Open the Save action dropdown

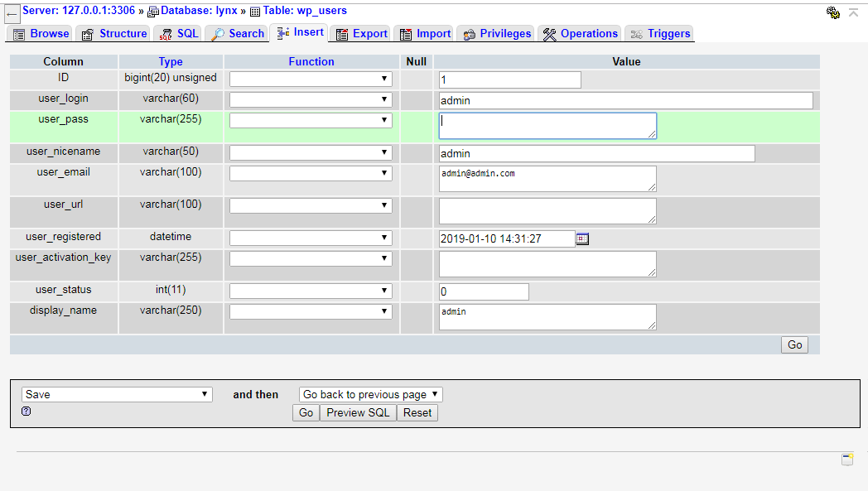click(117, 395)
